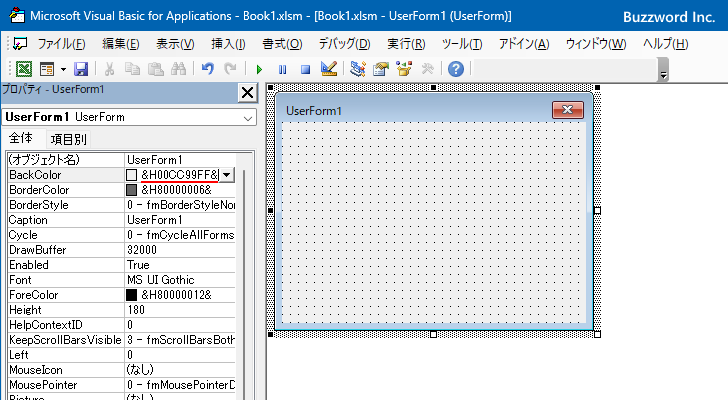
Task: Open Find with the binoculars icon
Action: pos(178,69)
